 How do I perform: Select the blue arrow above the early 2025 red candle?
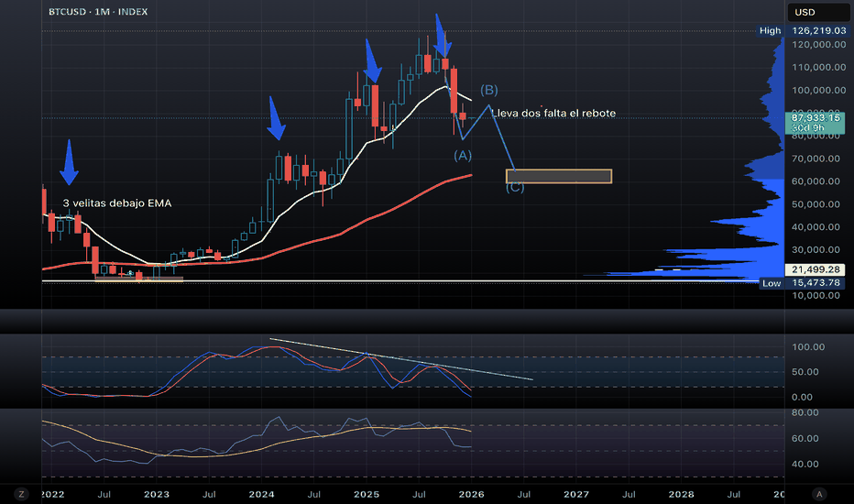372,62
